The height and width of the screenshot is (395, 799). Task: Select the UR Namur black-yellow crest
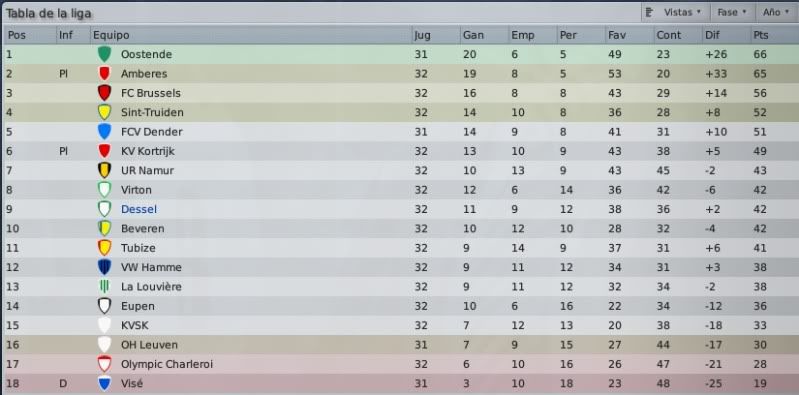104,170
